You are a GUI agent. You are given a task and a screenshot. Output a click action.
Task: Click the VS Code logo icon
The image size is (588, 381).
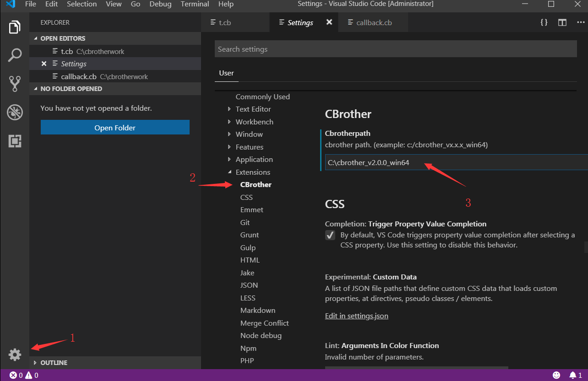(10, 4)
